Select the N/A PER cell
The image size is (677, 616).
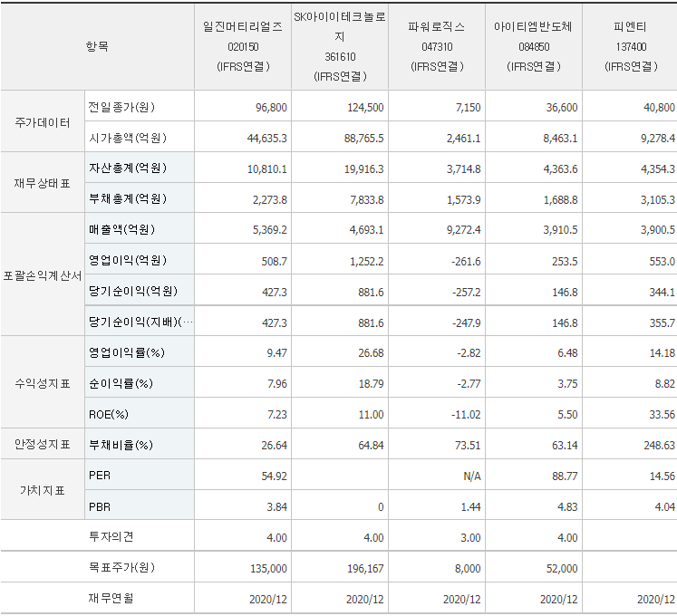point(472,476)
